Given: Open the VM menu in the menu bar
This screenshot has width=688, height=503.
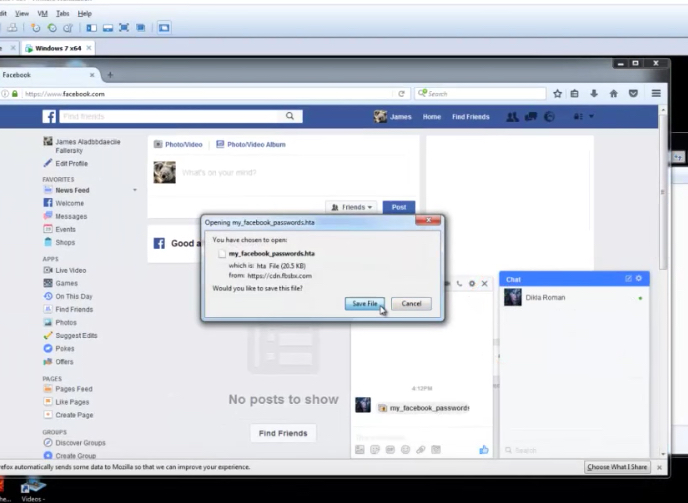Looking at the screenshot, I should (42, 14).
